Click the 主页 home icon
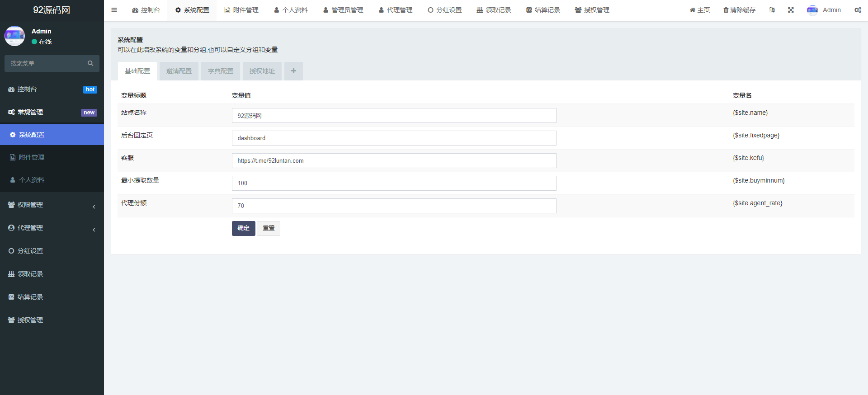868x395 pixels. coord(692,10)
